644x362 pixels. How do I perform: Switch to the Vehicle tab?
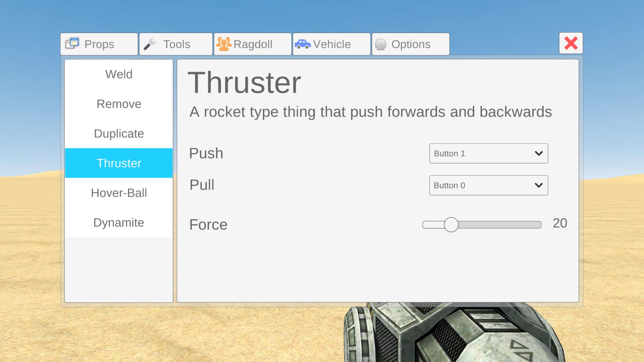click(331, 44)
